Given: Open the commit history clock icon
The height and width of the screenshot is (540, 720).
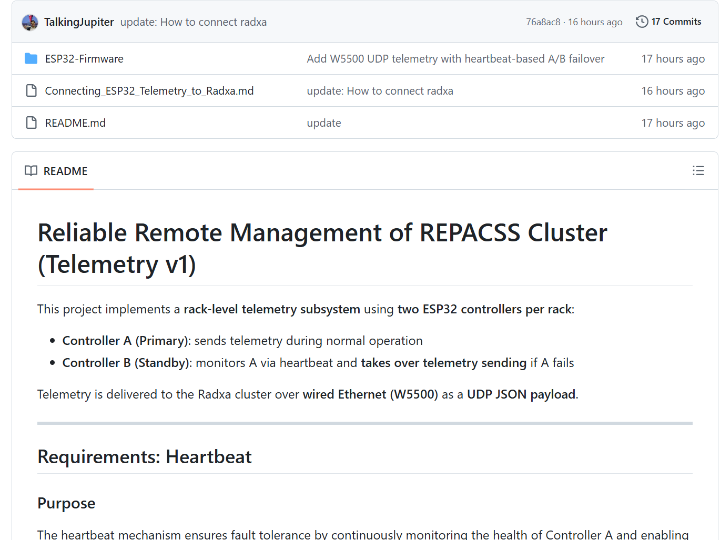Looking at the screenshot, I should click(642, 22).
